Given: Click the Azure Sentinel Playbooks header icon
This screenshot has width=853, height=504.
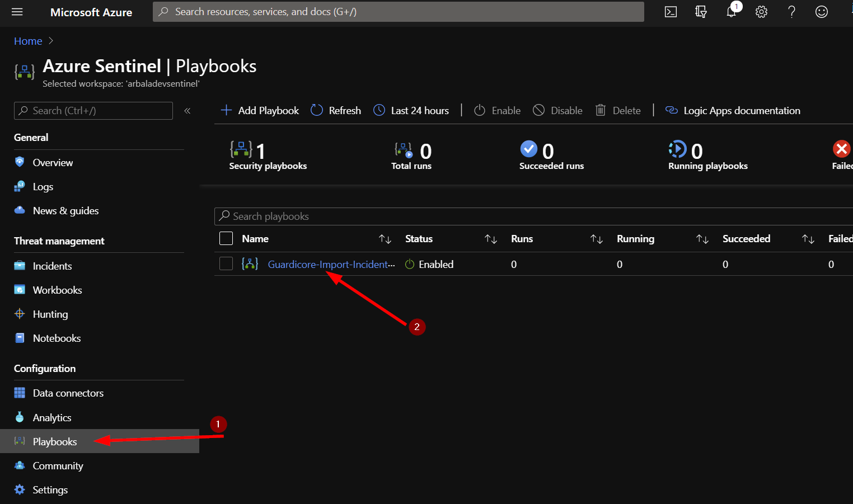Looking at the screenshot, I should pos(25,72).
